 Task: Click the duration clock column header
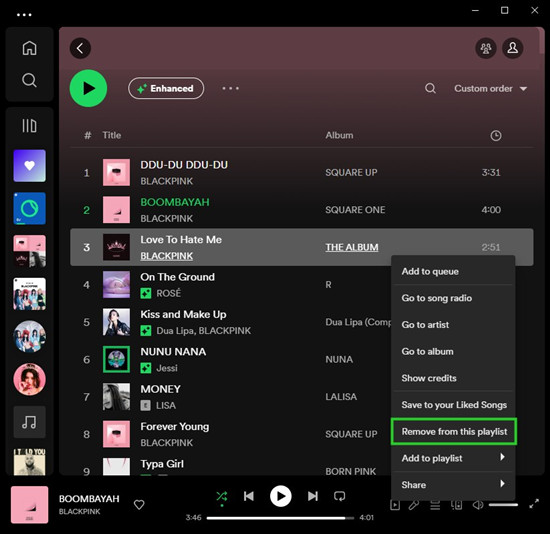[496, 135]
